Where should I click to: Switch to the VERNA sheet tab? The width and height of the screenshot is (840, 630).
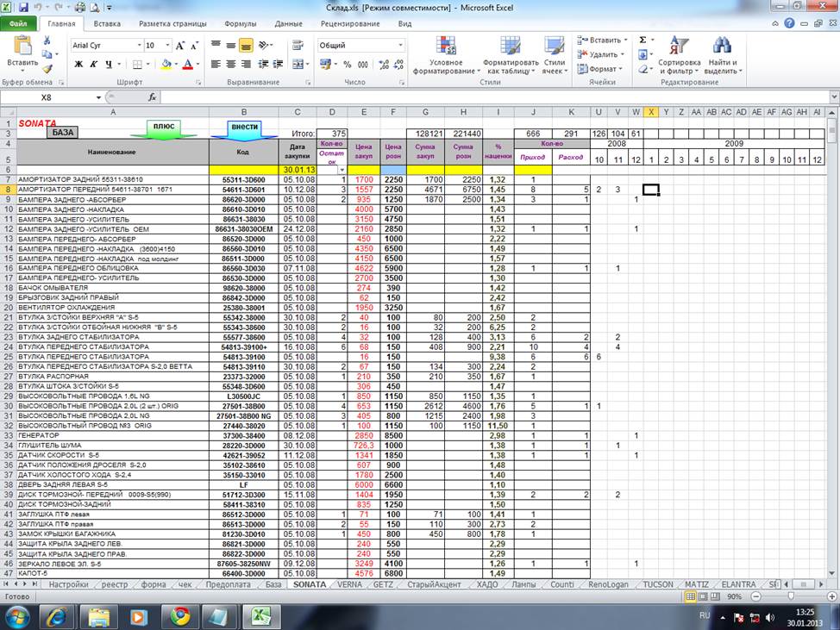coord(349,584)
